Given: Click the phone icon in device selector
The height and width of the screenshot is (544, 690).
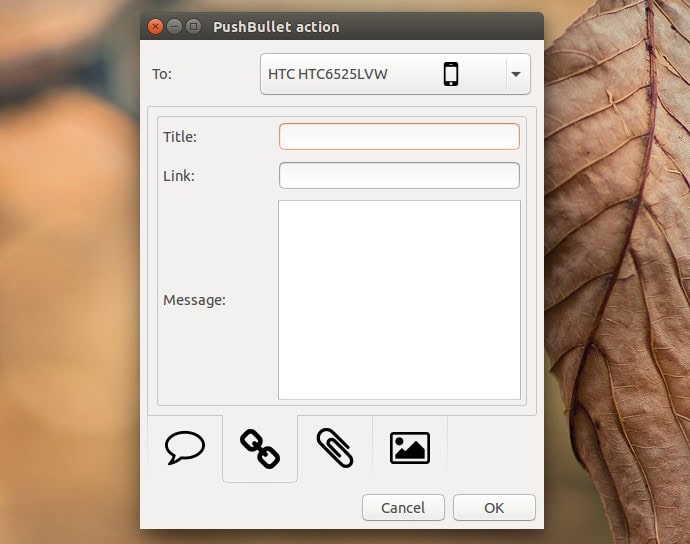Looking at the screenshot, I should (451, 74).
